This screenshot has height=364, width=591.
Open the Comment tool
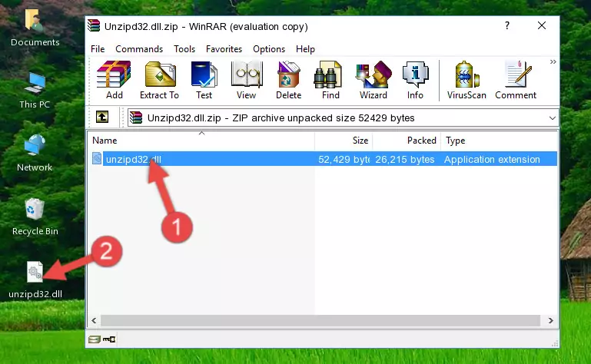coord(516,81)
